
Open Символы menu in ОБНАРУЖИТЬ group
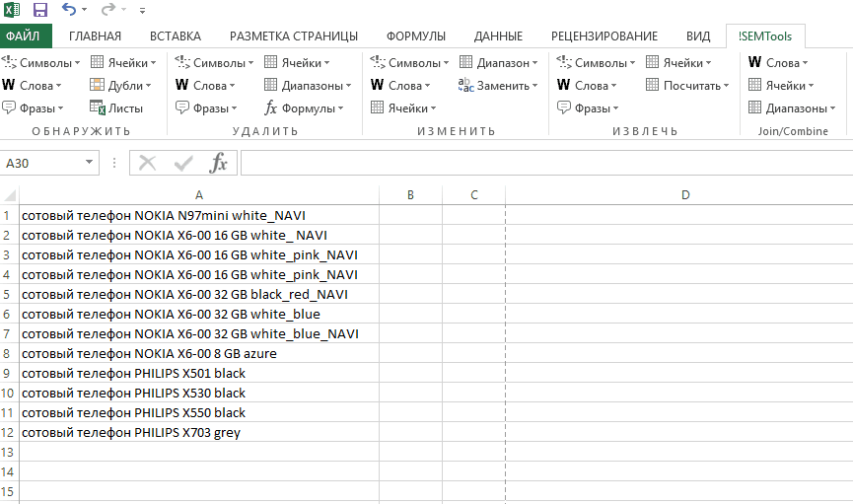click(40, 62)
